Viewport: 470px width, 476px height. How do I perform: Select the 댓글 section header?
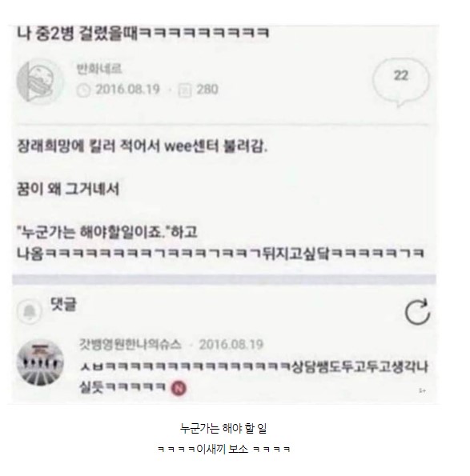click(63, 304)
